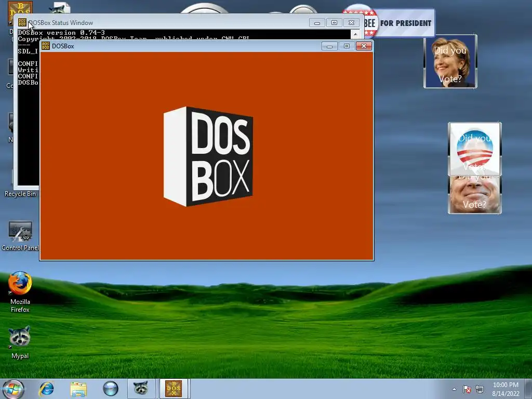Switch to Mypal raccoon taskbar button
The width and height of the screenshot is (532, 399).
141,389
